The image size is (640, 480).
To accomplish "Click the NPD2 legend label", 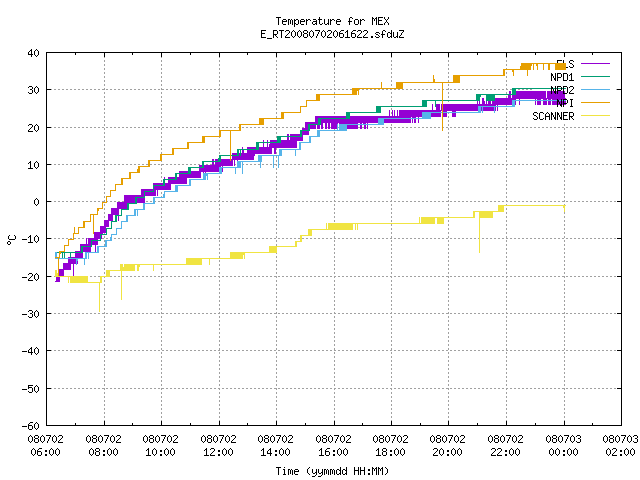I will (562, 90).
